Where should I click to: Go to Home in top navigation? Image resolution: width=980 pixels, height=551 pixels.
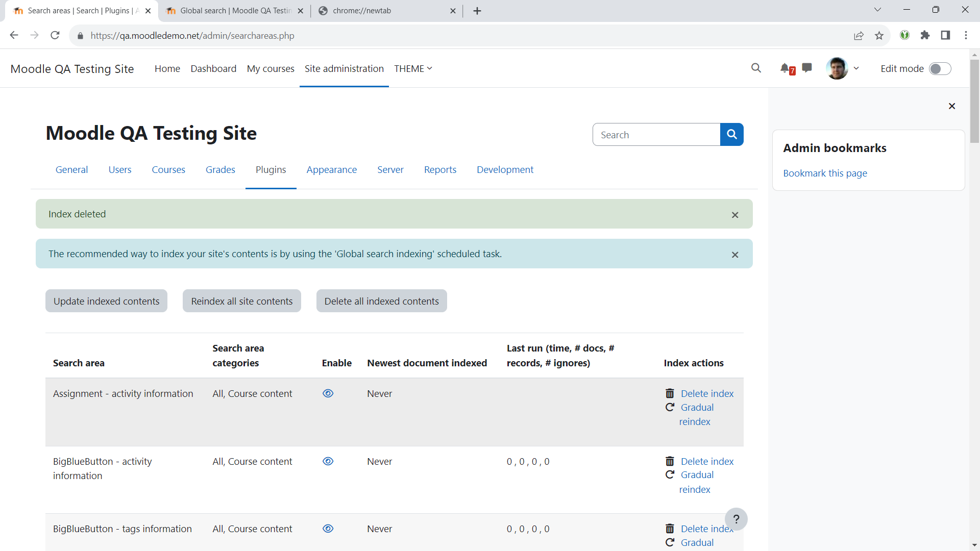click(167, 68)
